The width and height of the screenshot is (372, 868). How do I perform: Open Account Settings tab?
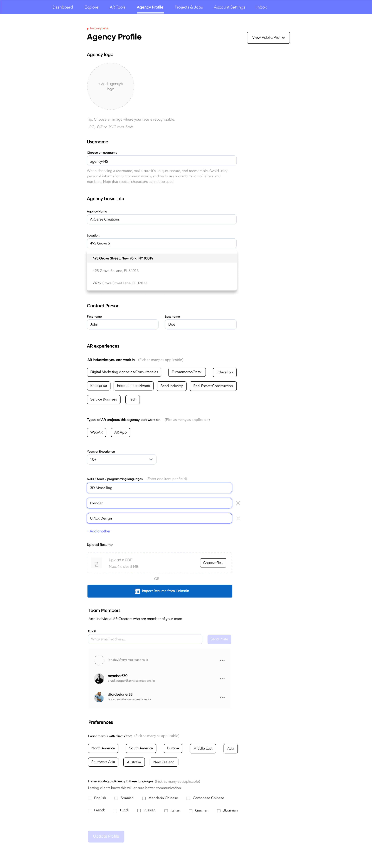pos(229,7)
